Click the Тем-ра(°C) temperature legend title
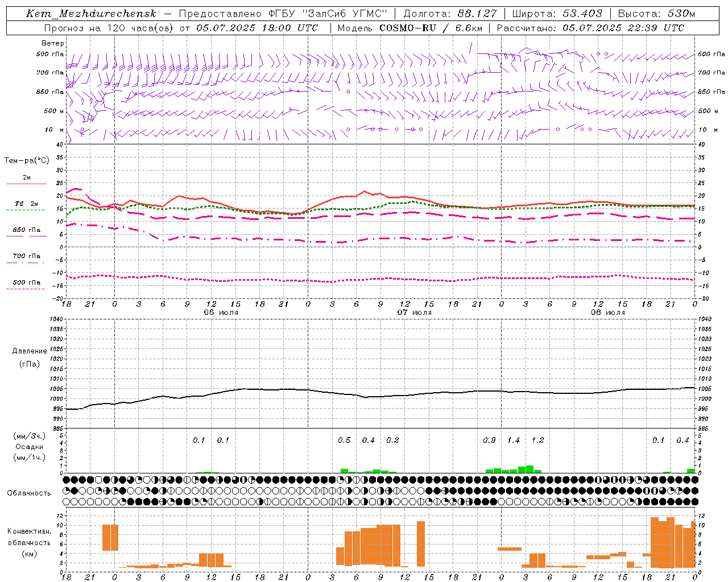The image size is (728, 582). point(27,161)
